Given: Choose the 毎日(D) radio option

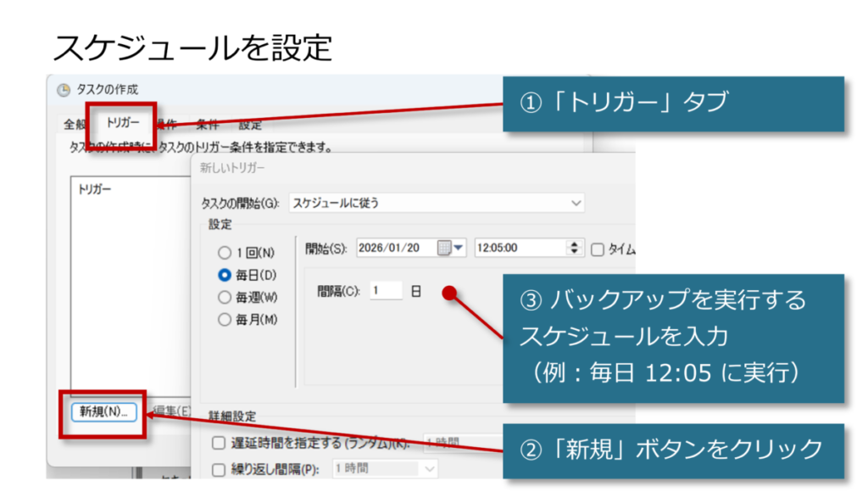Looking at the screenshot, I should (225, 275).
